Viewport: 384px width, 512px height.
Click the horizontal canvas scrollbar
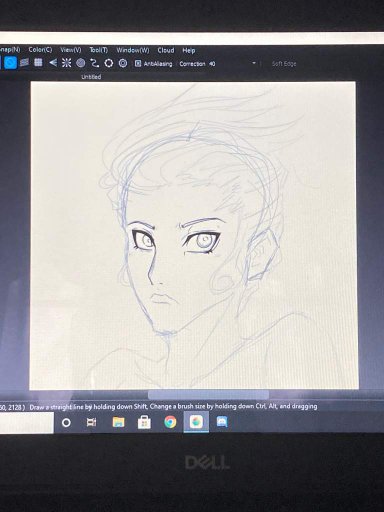[x=208, y=395]
